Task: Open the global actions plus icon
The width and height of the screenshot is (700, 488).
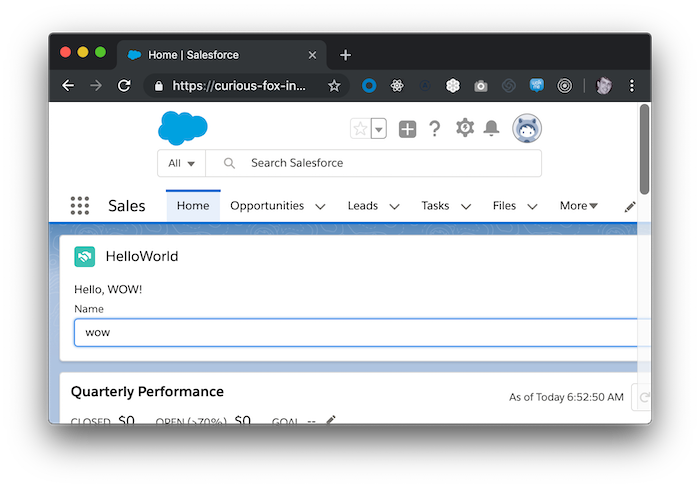Action: pyautogui.click(x=407, y=129)
